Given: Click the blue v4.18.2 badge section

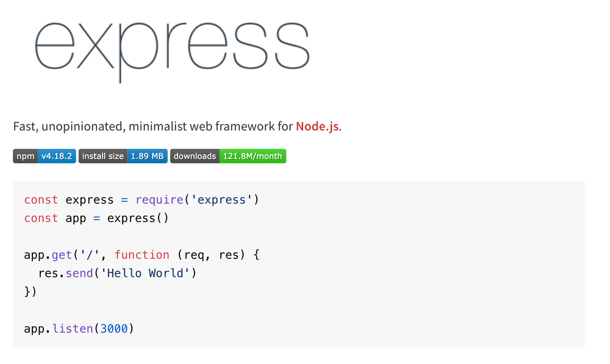Looking at the screenshot, I should click(x=56, y=156).
